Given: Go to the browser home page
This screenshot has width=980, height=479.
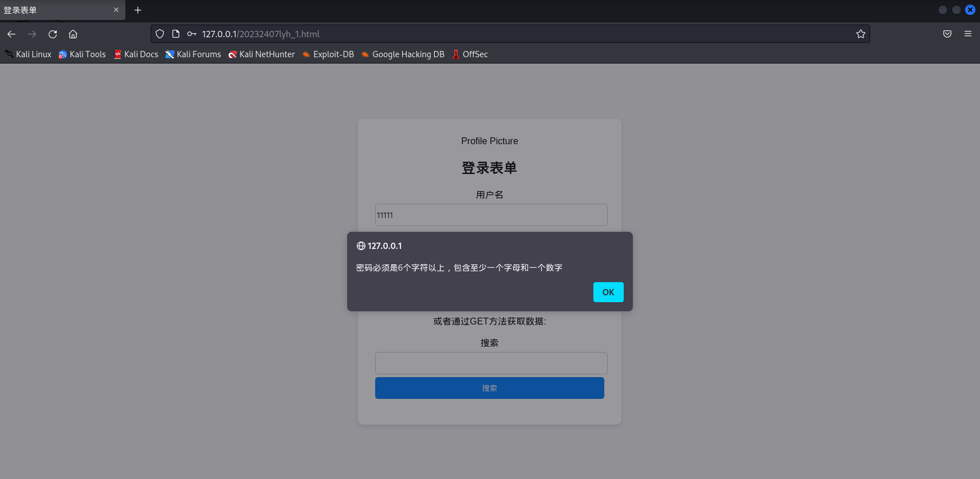Looking at the screenshot, I should [73, 34].
